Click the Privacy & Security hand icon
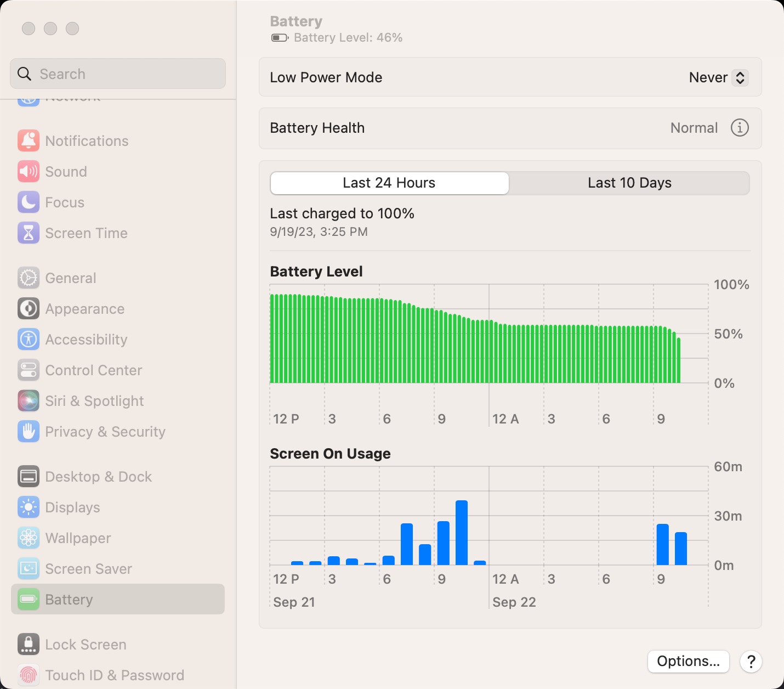 tap(29, 432)
